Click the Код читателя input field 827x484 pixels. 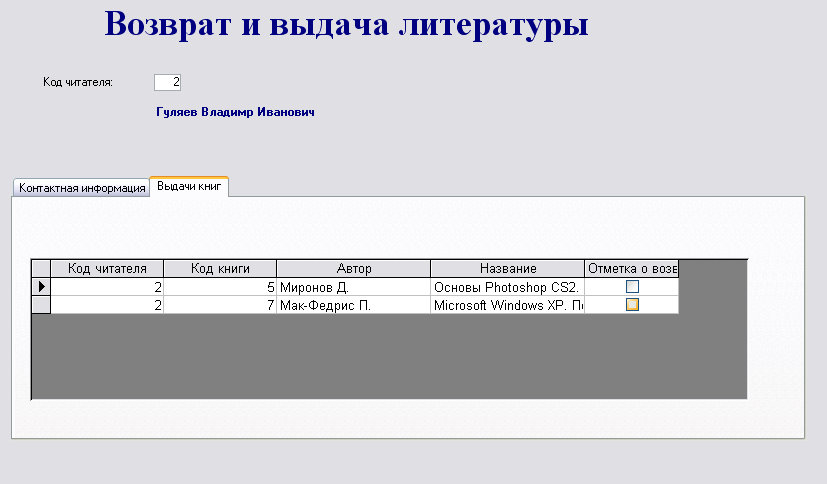[x=167, y=82]
